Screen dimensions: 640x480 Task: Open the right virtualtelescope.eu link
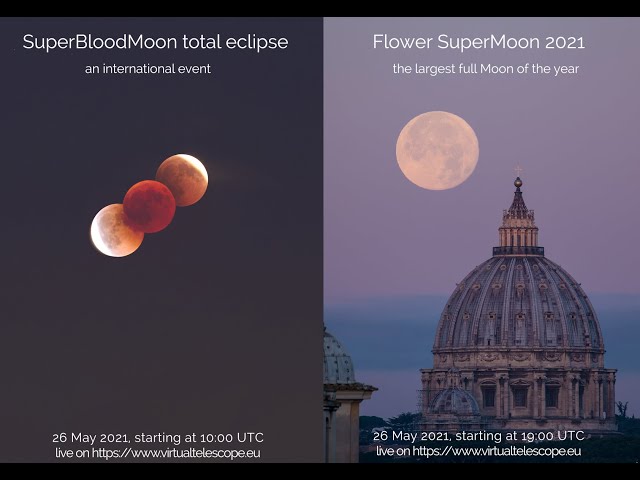click(497, 451)
